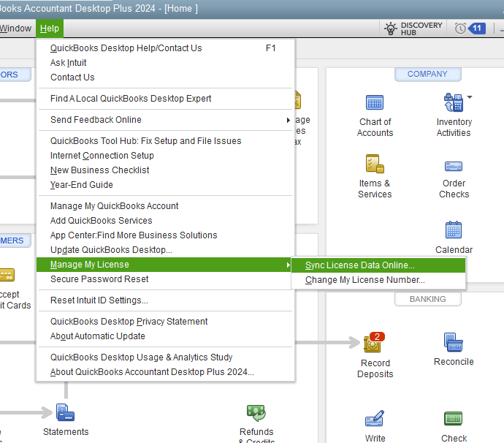Open the Calendar icon

pos(454,230)
